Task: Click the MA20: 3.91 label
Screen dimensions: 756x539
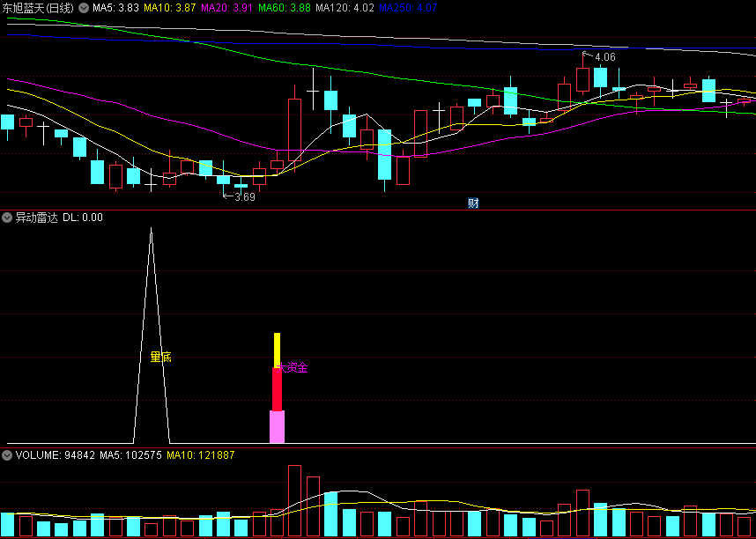Action: click(226, 8)
